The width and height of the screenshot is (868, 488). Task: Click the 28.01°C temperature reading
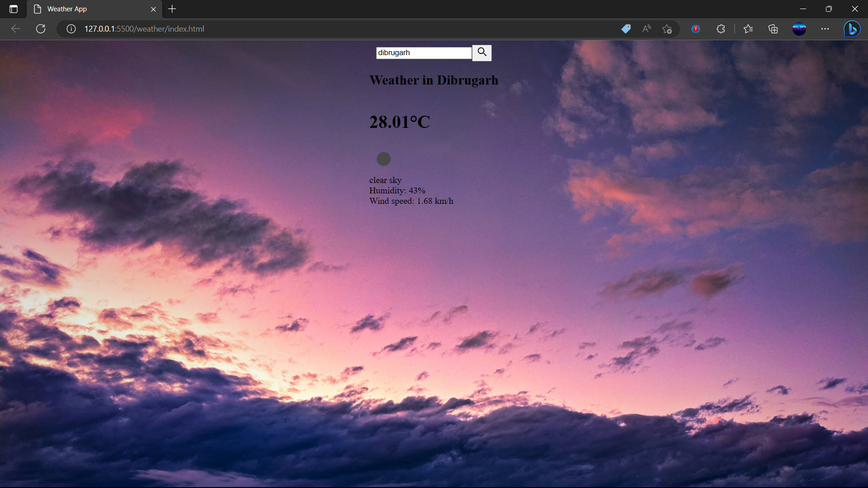[400, 122]
